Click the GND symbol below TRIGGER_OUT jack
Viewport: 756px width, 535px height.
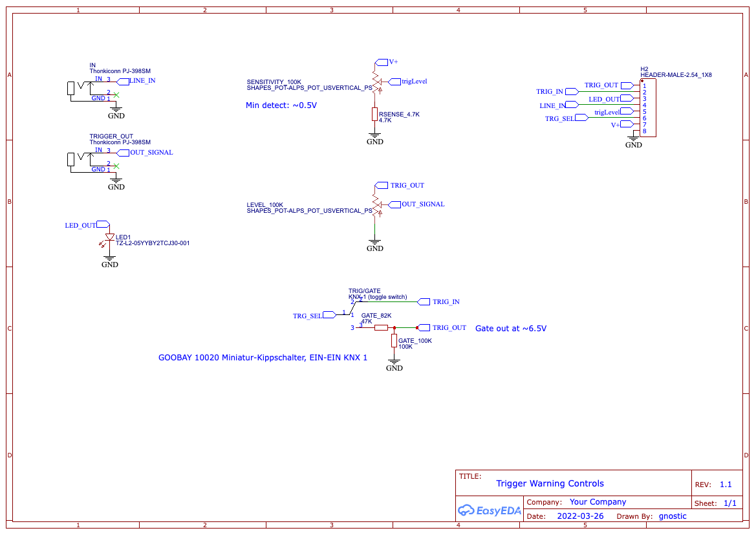coord(116,184)
